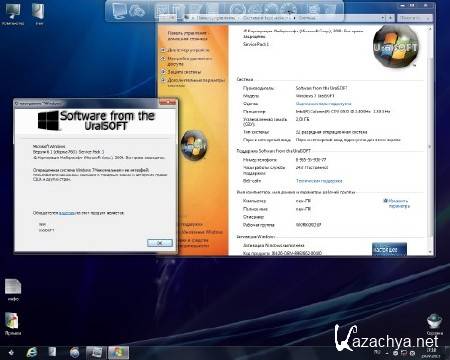The image size is (450, 360).
Task: Select System and Security breadcrumb
Action: [x=263, y=18]
